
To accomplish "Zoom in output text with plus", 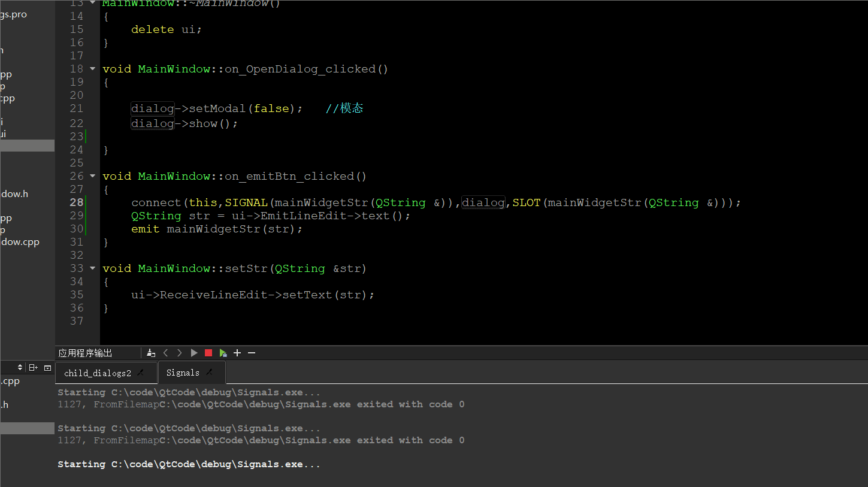I will (x=237, y=353).
